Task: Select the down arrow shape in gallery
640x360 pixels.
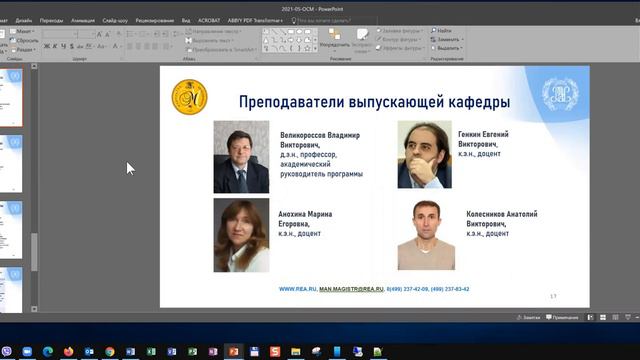Action: 299,40
